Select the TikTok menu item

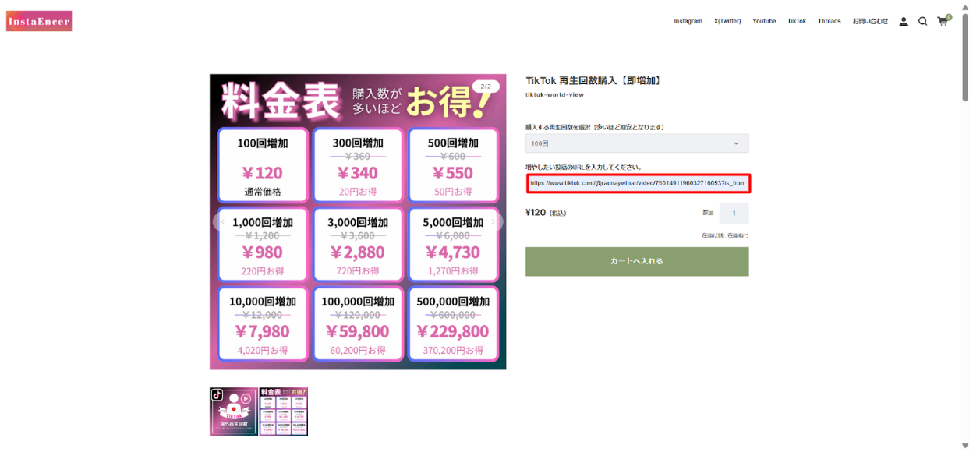coord(797,22)
